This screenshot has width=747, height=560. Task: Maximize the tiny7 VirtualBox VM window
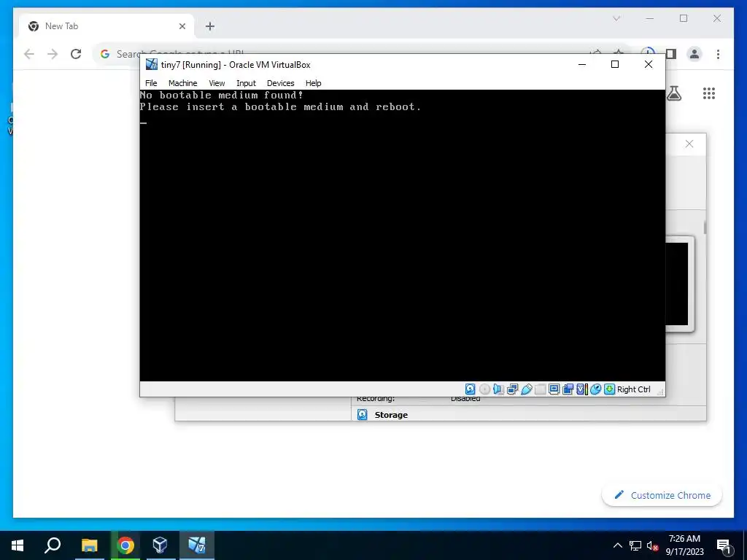pyautogui.click(x=615, y=64)
